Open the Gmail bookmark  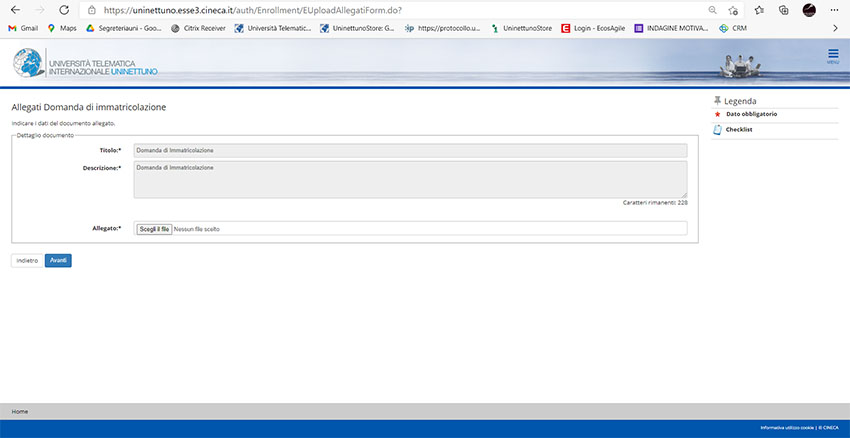click(23, 28)
